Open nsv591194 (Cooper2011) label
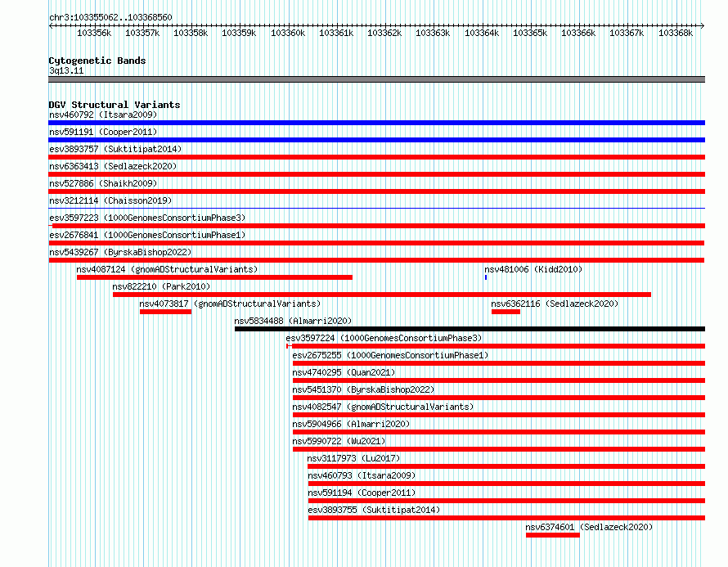Viewport: 728px width, 567px height. click(362, 493)
